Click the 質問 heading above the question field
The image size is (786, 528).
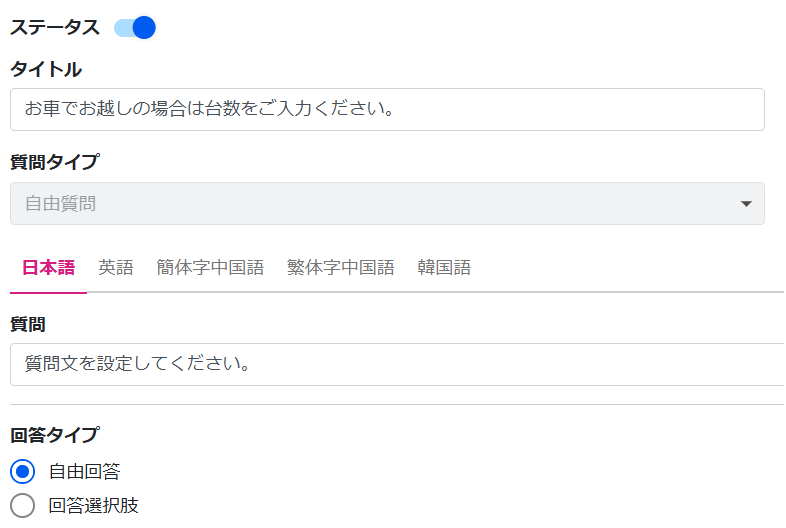[x=28, y=324]
